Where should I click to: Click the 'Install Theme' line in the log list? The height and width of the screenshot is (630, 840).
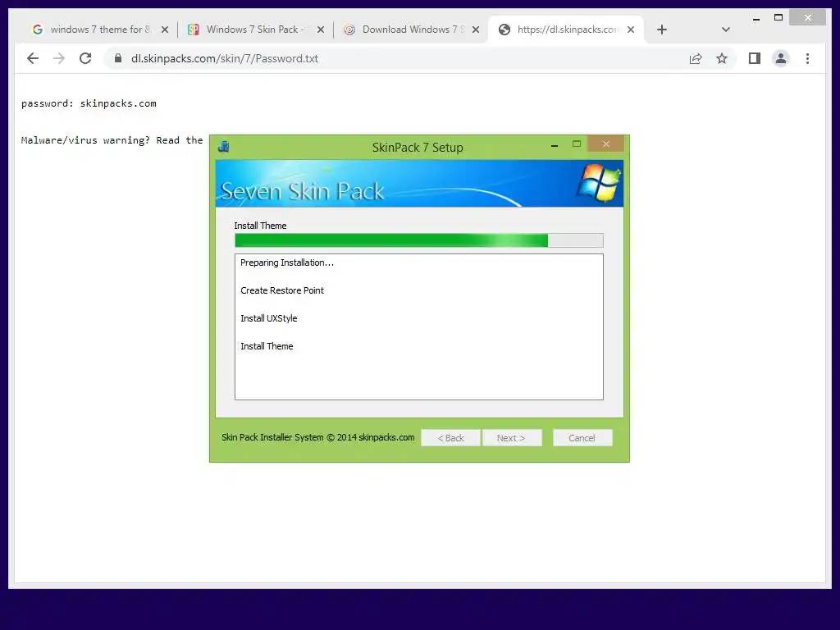pyautogui.click(x=267, y=346)
